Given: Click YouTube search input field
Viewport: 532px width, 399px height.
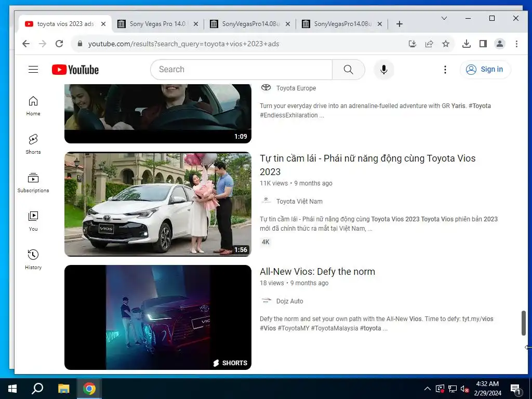Looking at the screenshot, I should [241, 70].
